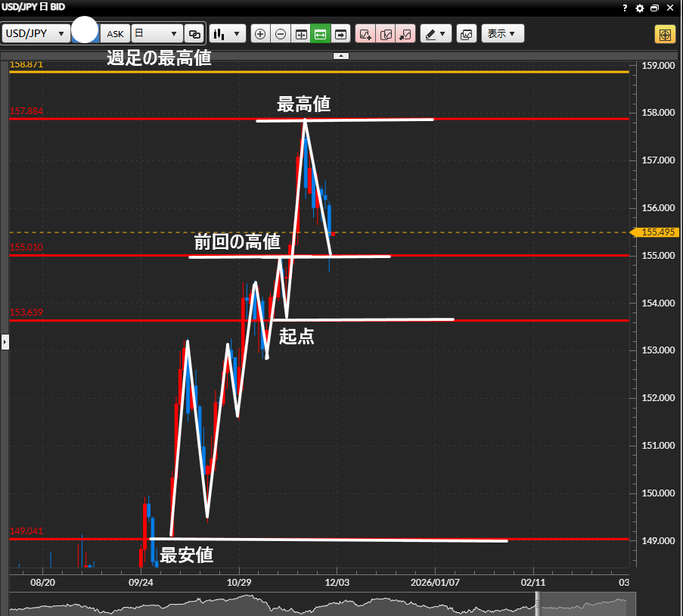The width and height of the screenshot is (683, 616).
Task: Click the scroll to latest bar icon
Action: point(340,34)
